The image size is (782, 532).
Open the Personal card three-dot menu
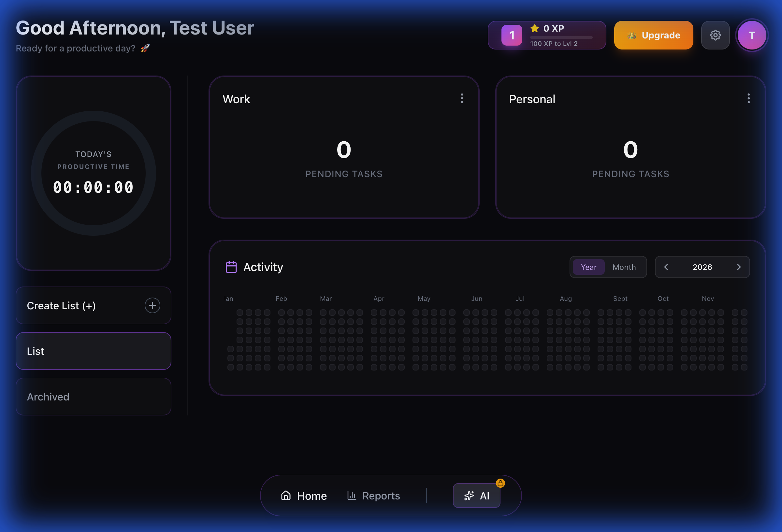tap(749, 99)
